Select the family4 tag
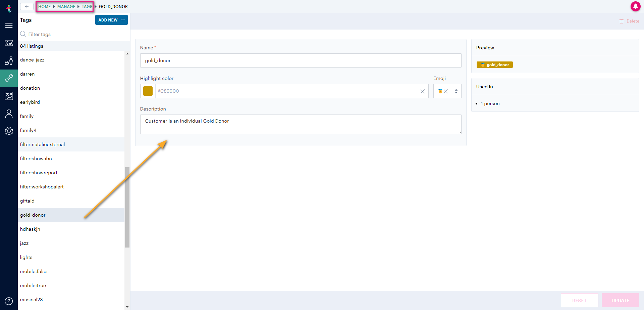 [x=71, y=130]
